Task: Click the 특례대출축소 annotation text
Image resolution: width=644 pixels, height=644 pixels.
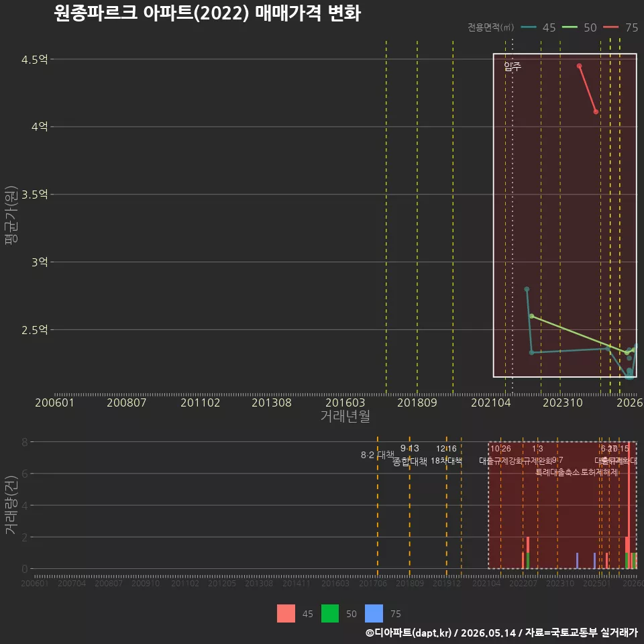Action: point(557,472)
